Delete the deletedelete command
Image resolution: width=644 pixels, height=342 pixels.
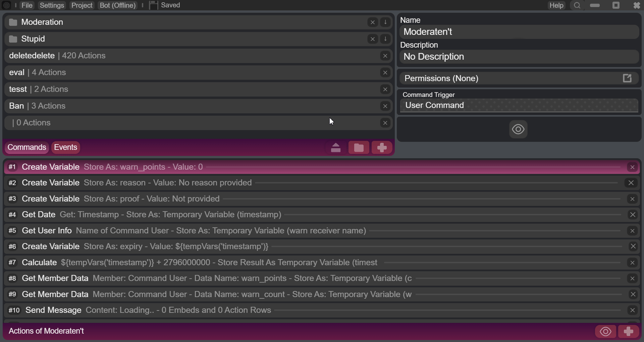point(385,56)
